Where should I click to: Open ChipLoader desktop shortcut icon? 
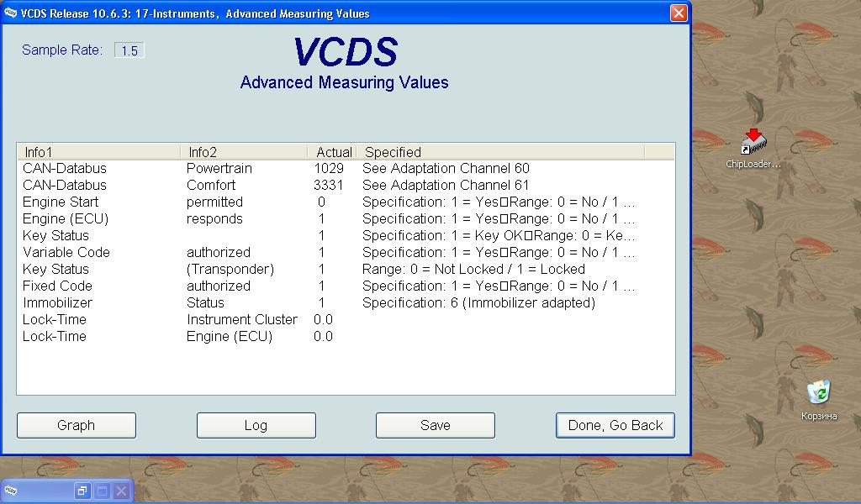pos(753,149)
